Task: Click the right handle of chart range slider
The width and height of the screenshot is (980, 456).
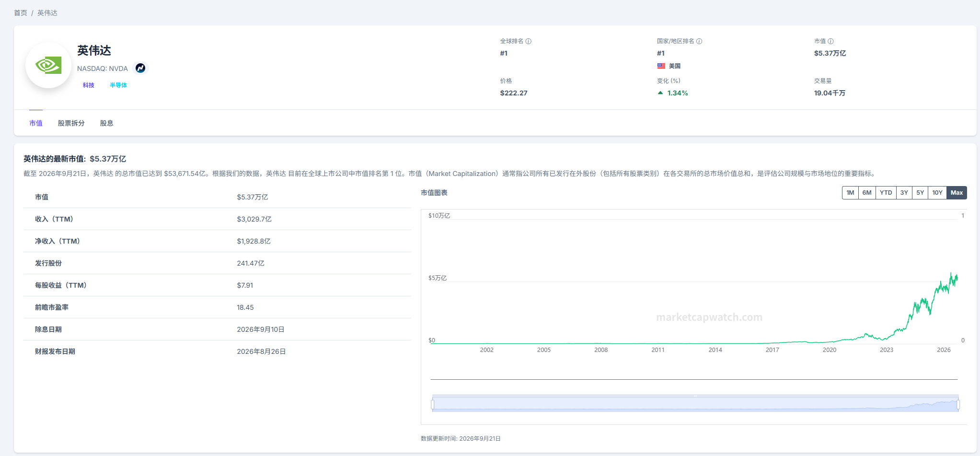Action: [958, 405]
